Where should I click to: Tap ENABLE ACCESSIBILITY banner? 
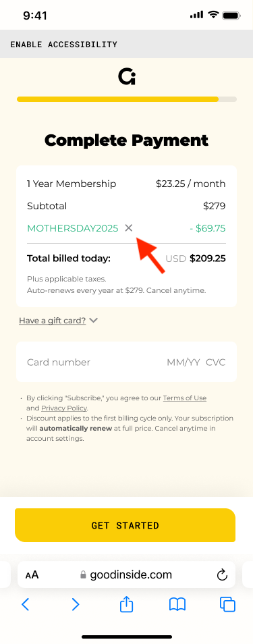[x=127, y=45]
